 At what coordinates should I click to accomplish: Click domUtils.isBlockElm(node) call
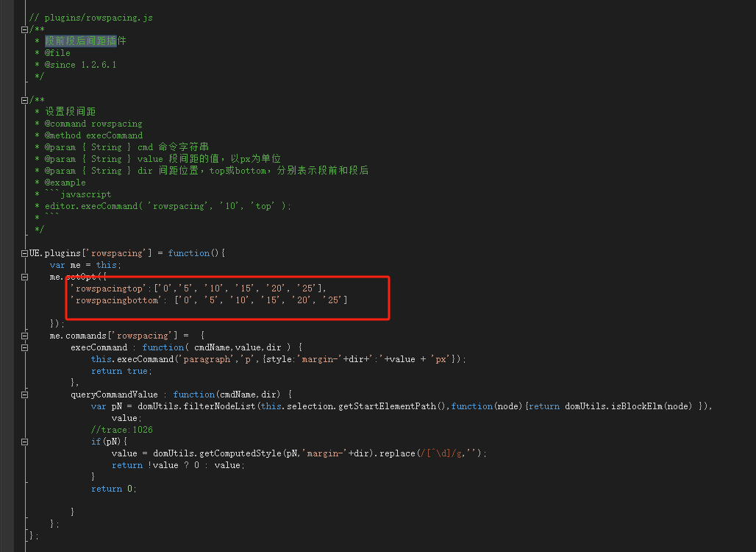pyautogui.click(x=629, y=406)
